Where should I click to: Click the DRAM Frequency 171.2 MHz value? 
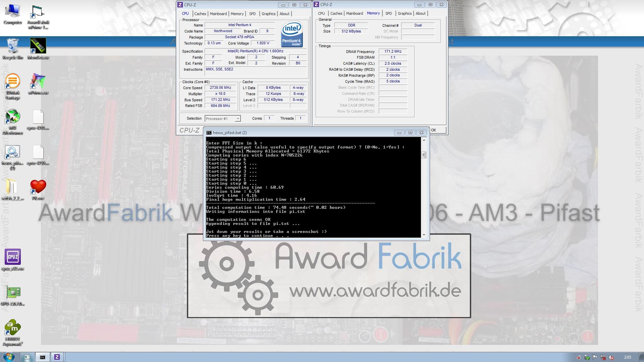pyautogui.click(x=393, y=52)
